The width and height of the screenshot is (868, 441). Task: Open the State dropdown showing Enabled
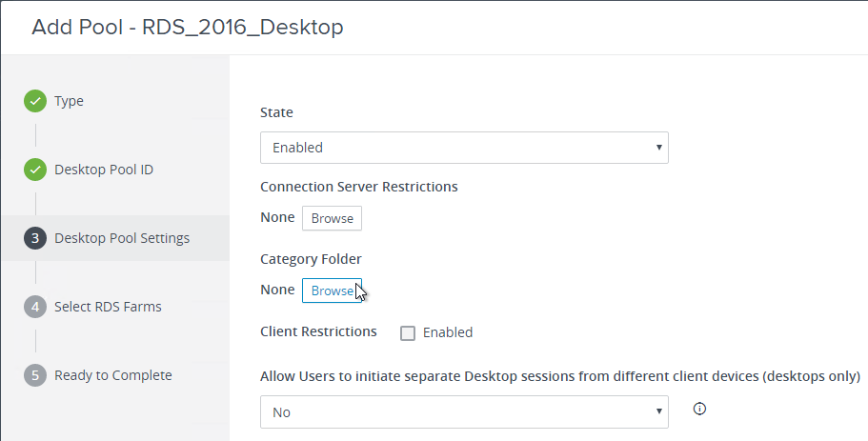[464, 148]
